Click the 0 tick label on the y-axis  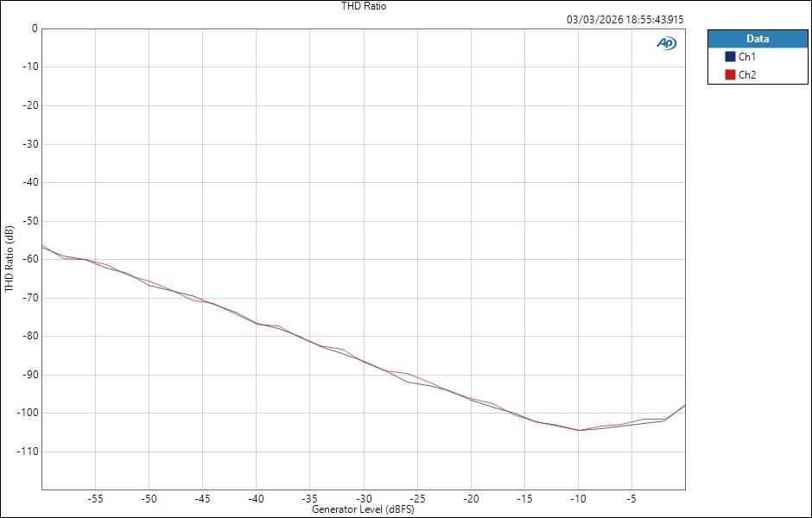(35, 28)
